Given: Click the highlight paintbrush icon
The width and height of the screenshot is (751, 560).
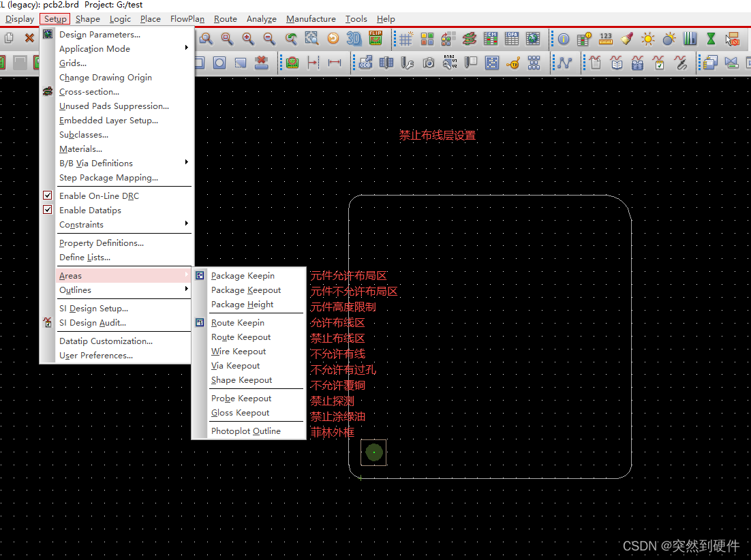Looking at the screenshot, I should (626, 39).
